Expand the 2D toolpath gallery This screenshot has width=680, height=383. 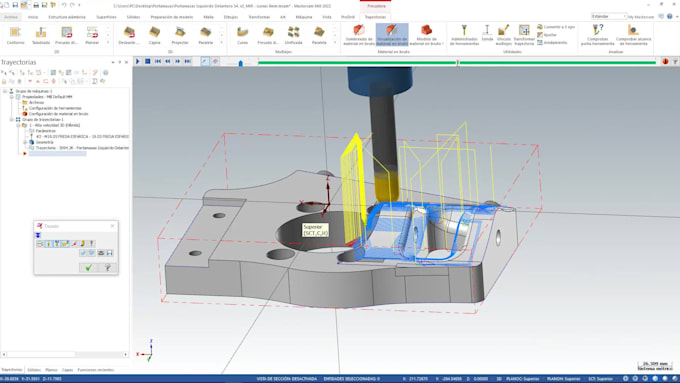(108, 42)
